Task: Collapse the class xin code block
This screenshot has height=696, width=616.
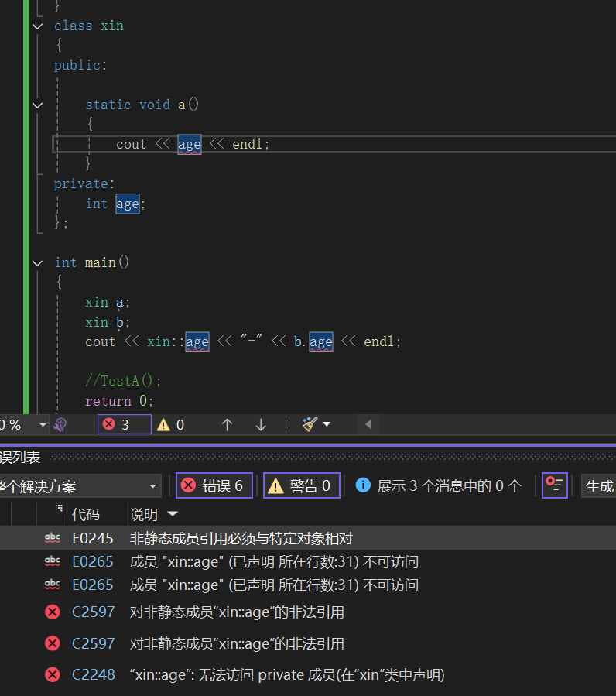Action: [x=38, y=26]
